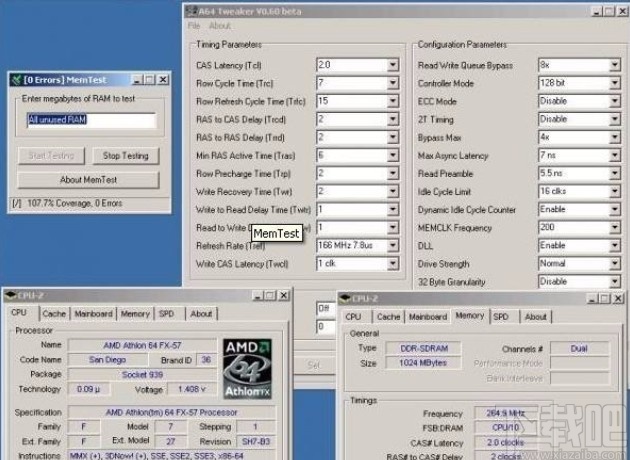630x460 pixels.
Task: Expand the 2T Timing dropdown
Action: (x=615, y=119)
